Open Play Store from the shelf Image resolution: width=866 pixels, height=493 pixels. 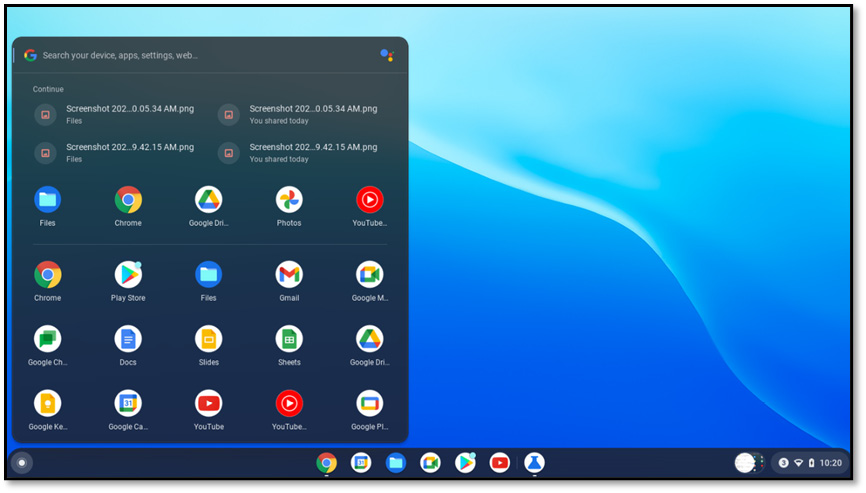point(465,463)
